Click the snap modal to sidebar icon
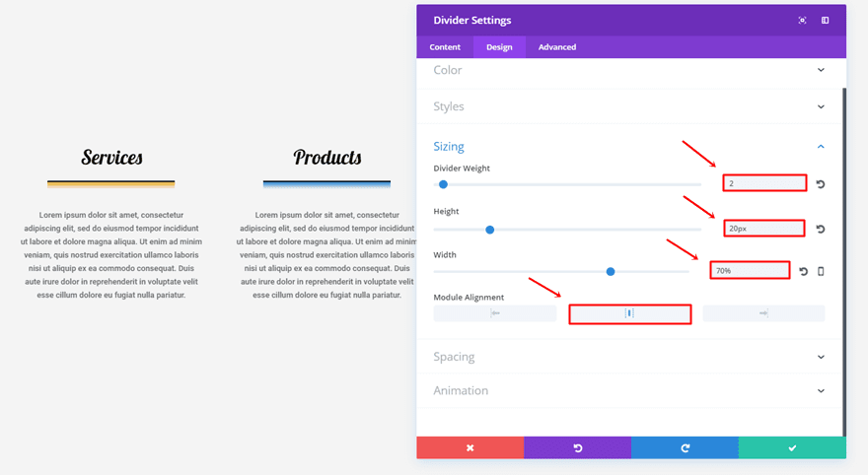The width and height of the screenshot is (868, 475). pyautogui.click(x=826, y=20)
